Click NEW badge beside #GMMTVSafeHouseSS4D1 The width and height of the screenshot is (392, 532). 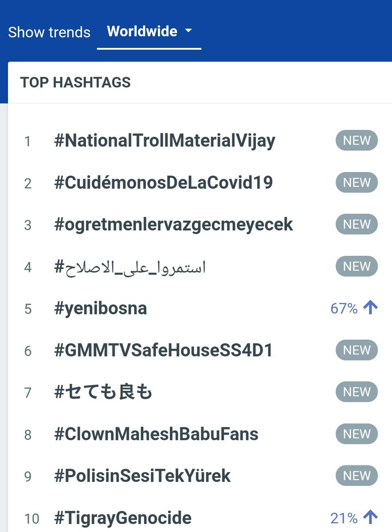coord(357,350)
